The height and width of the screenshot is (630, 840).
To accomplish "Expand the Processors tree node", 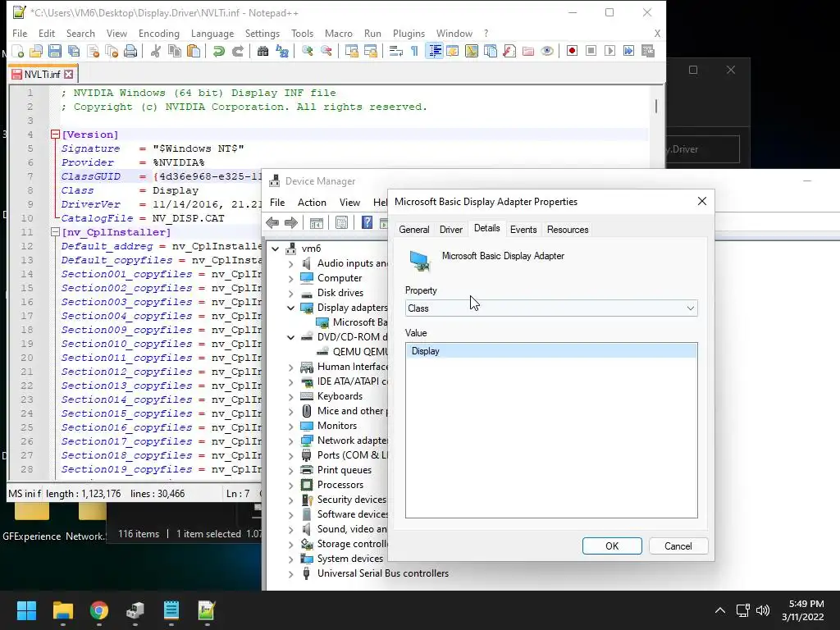I will (x=291, y=485).
